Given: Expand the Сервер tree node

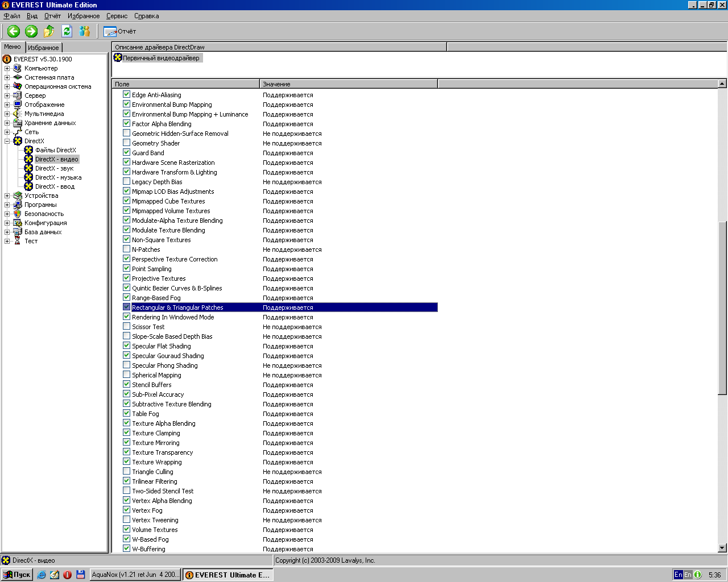Looking at the screenshot, I should (7, 95).
